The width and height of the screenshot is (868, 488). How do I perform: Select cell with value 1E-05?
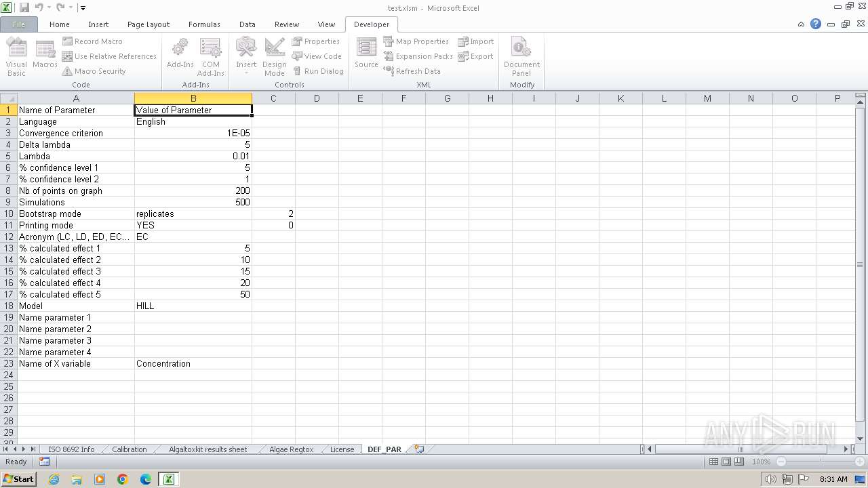(x=193, y=133)
